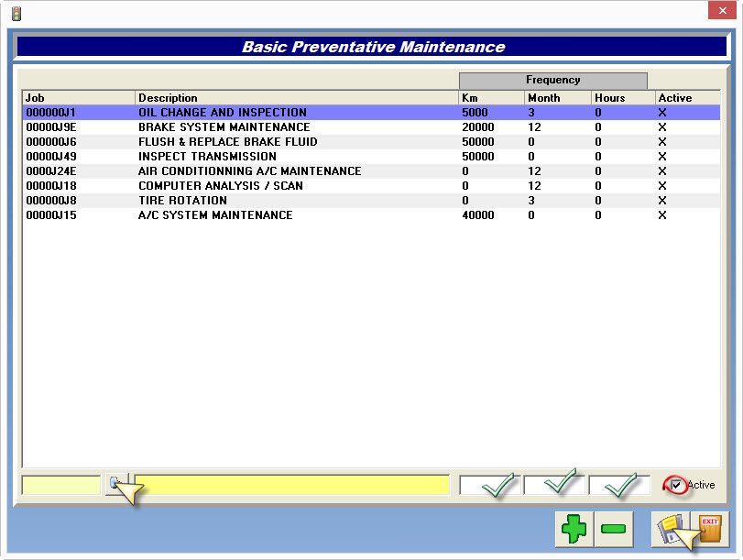Viewport: 743px width, 560px height.
Task: Select job code 00000J18
Action: click(51, 186)
